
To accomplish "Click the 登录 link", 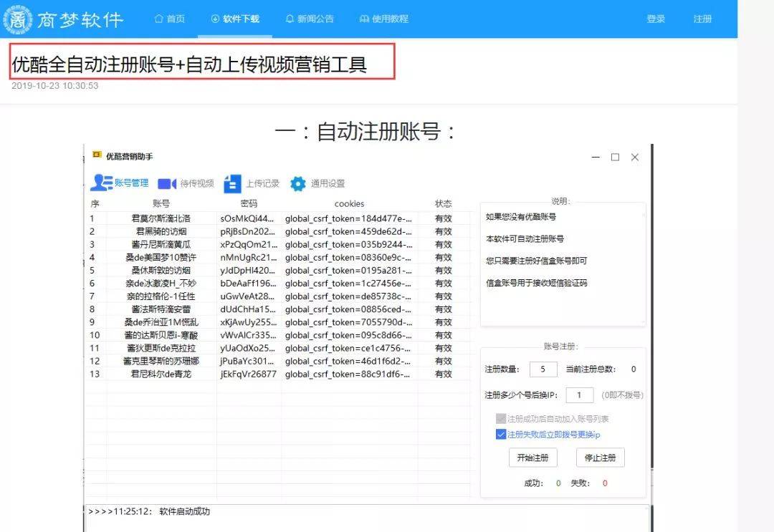I will [x=656, y=19].
